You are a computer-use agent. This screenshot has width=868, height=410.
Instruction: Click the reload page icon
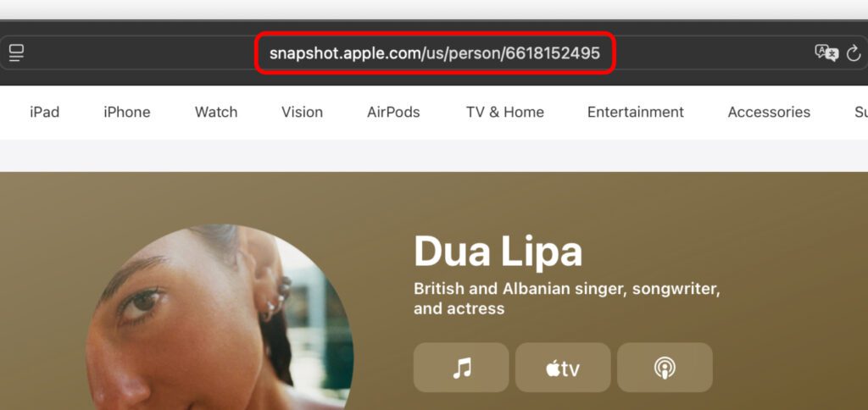(854, 53)
